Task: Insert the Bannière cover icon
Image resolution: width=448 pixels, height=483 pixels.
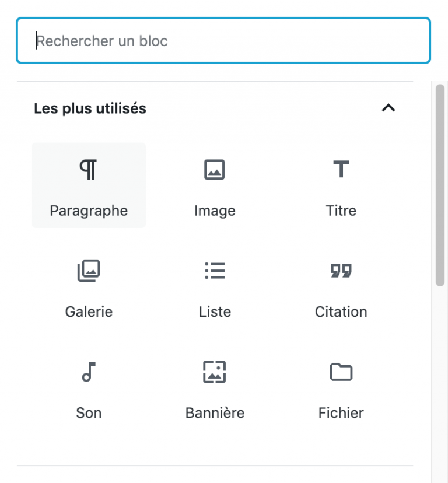Action: (x=215, y=372)
